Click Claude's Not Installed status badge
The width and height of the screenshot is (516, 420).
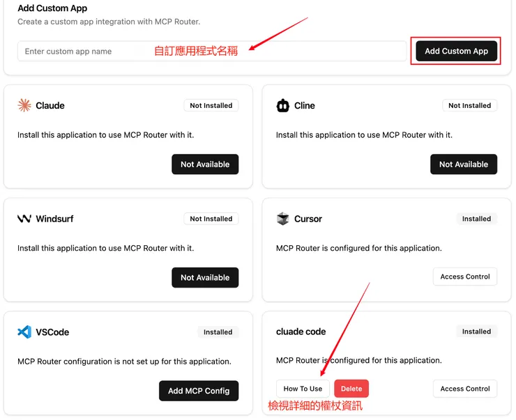click(x=211, y=106)
